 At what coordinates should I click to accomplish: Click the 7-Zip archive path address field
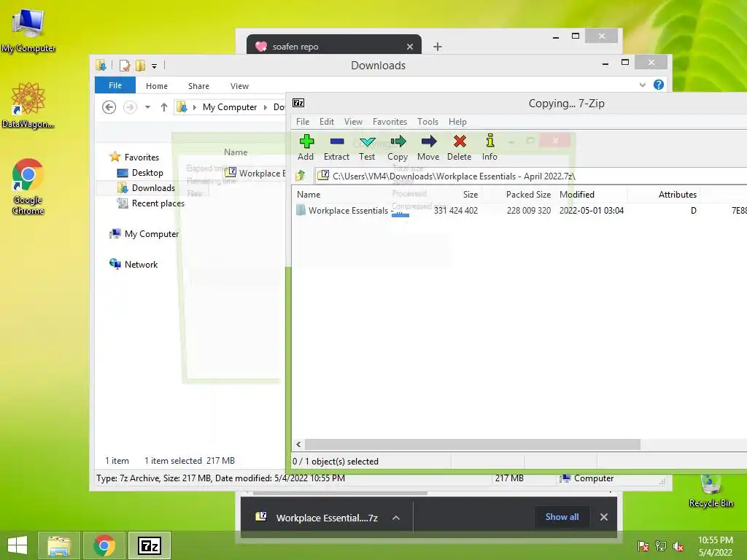(x=530, y=176)
